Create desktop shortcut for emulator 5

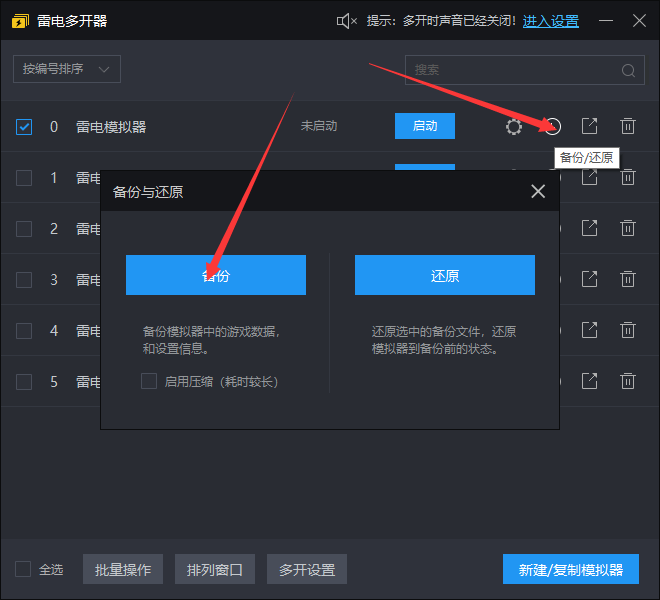tap(589, 381)
